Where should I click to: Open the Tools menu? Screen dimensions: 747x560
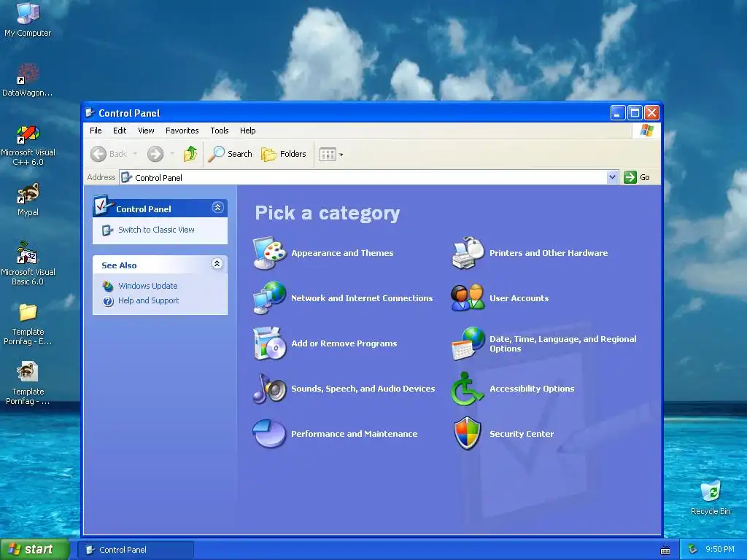click(219, 131)
